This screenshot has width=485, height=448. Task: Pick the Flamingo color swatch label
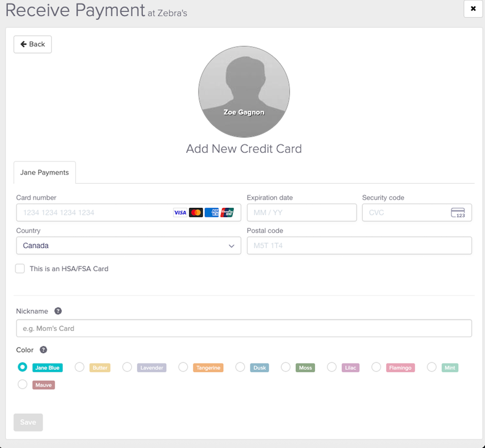coord(400,368)
